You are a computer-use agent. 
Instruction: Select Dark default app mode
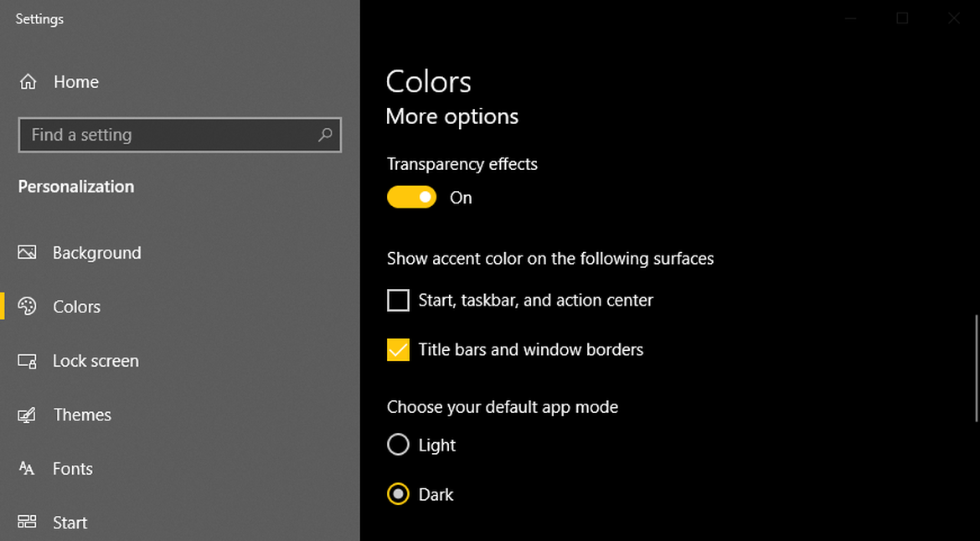[x=398, y=494]
